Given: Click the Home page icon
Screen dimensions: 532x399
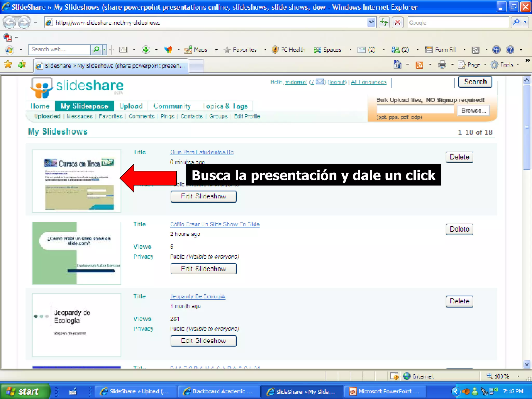Looking at the screenshot, I should tap(397, 64).
